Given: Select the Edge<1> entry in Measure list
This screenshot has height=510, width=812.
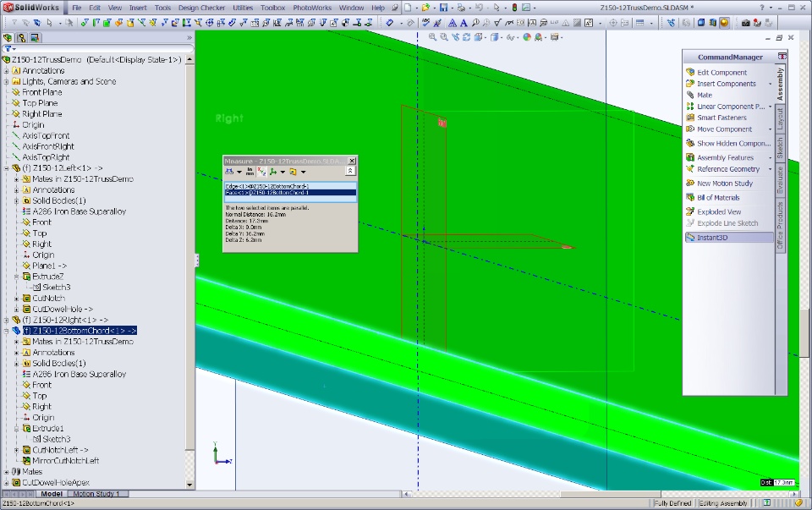Looking at the screenshot, I should click(290, 186).
